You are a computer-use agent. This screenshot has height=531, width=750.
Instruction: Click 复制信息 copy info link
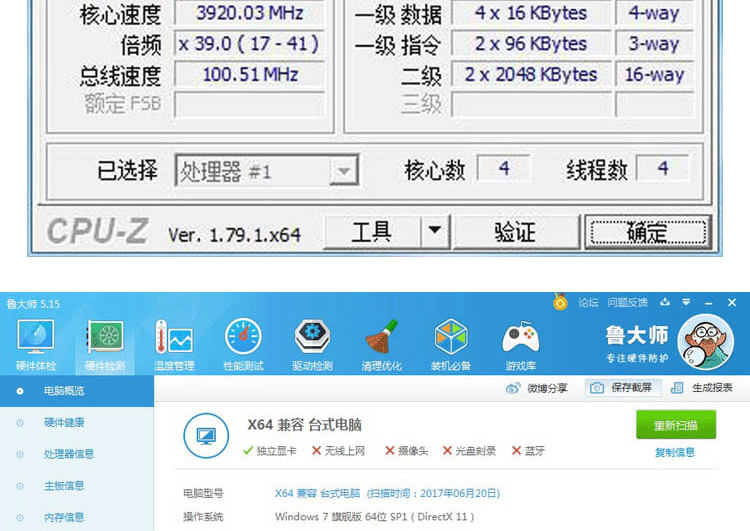[x=675, y=453]
